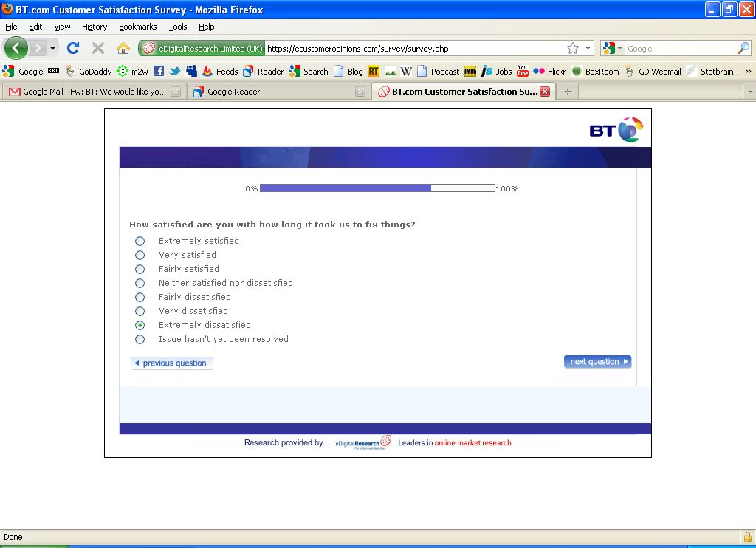This screenshot has height=548, width=756.
Task: Reload the current survey page
Action: pyautogui.click(x=73, y=49)
